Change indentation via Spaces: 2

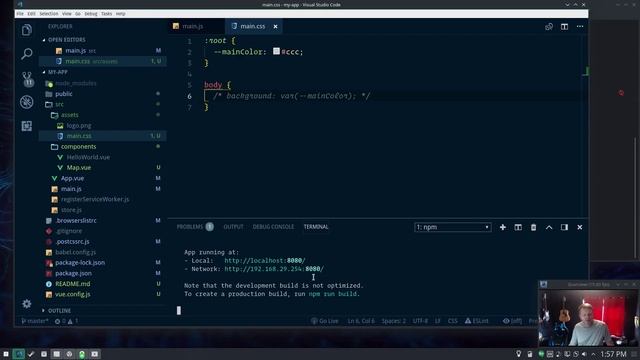click(393, 321)
